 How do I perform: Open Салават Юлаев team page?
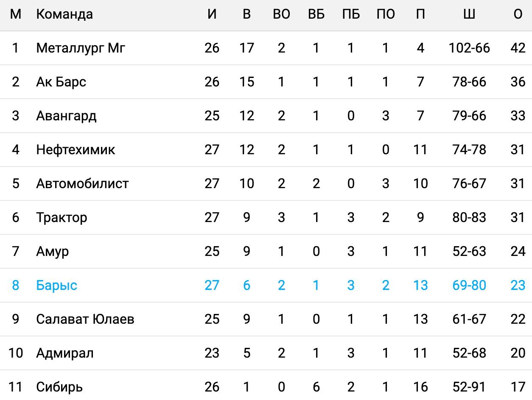coord(85,319)
